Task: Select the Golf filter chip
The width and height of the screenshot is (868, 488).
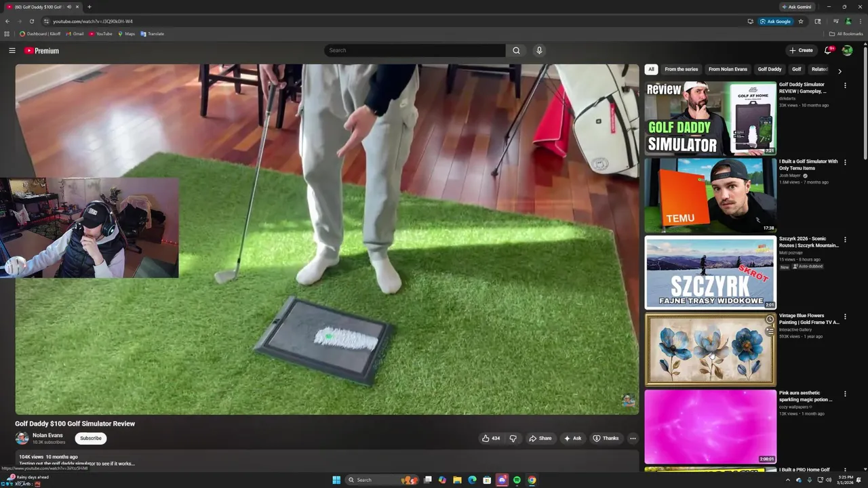Action: click(x=797, y=69)
